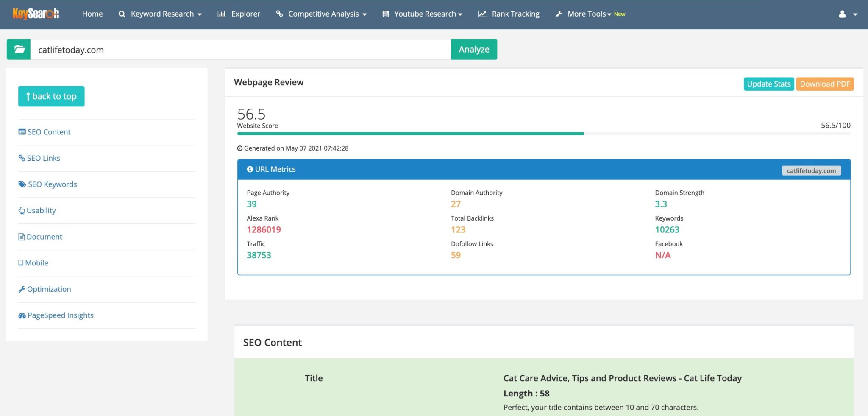
Task: Click the back to top button
Action: point(51,96)
